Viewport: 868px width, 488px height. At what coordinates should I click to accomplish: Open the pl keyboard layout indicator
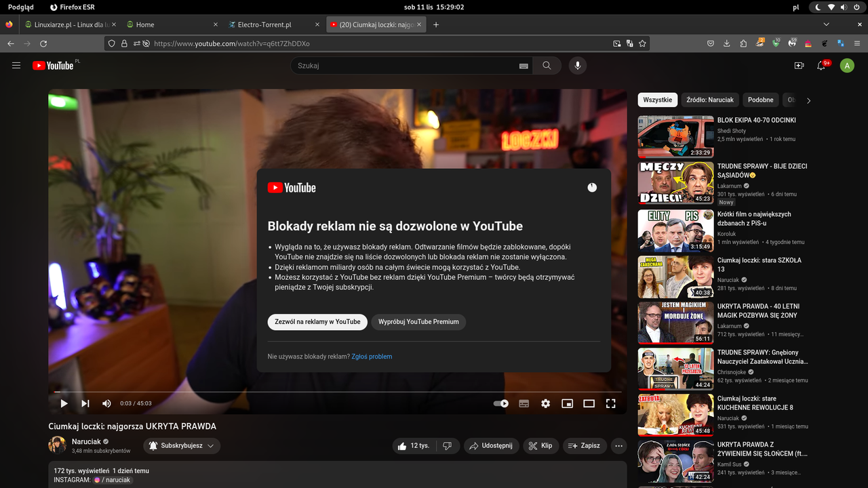pos(795,7)
